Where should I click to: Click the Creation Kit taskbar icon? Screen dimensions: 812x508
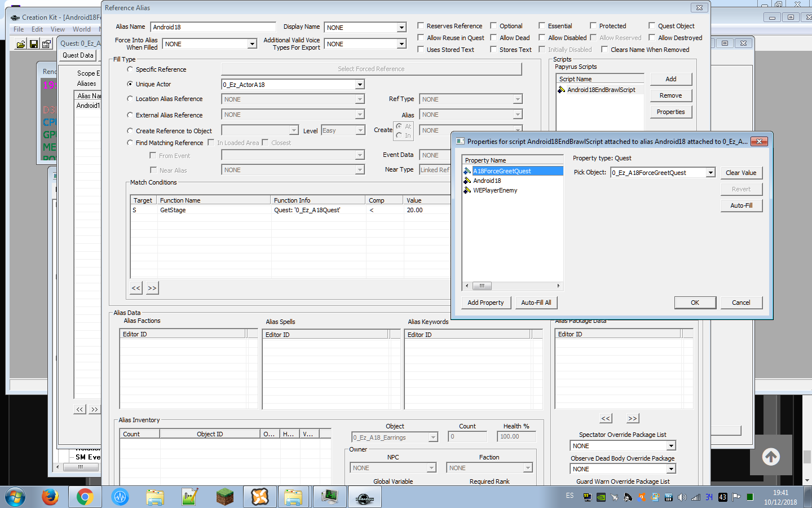pos(364,497)
